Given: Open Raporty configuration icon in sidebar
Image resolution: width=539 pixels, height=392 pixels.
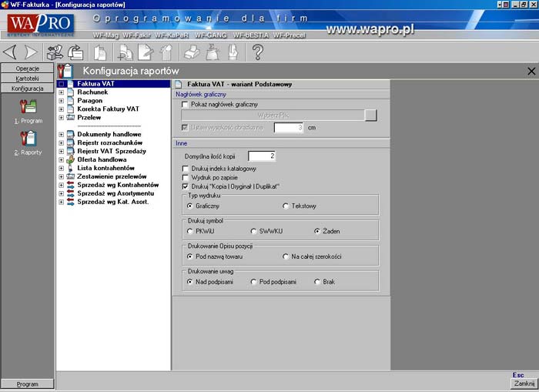Looking at the screenshot, I should (x=28, y=140).
